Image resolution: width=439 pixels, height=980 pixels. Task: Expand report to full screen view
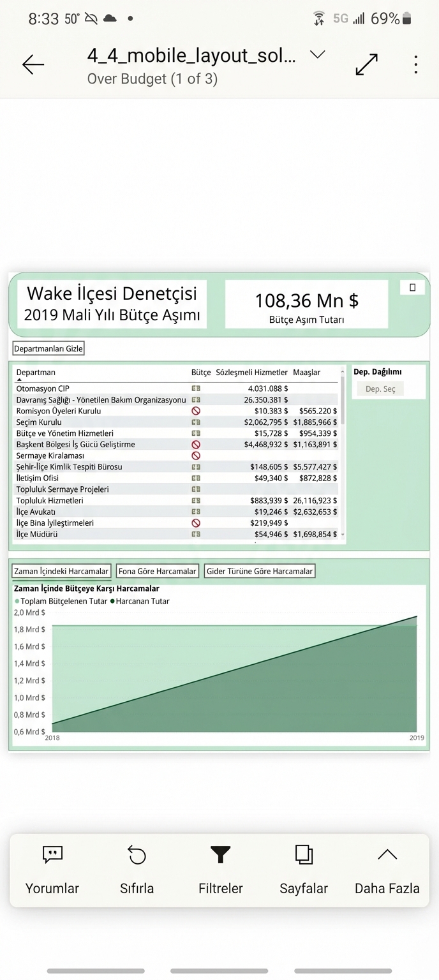pos(366,64)
